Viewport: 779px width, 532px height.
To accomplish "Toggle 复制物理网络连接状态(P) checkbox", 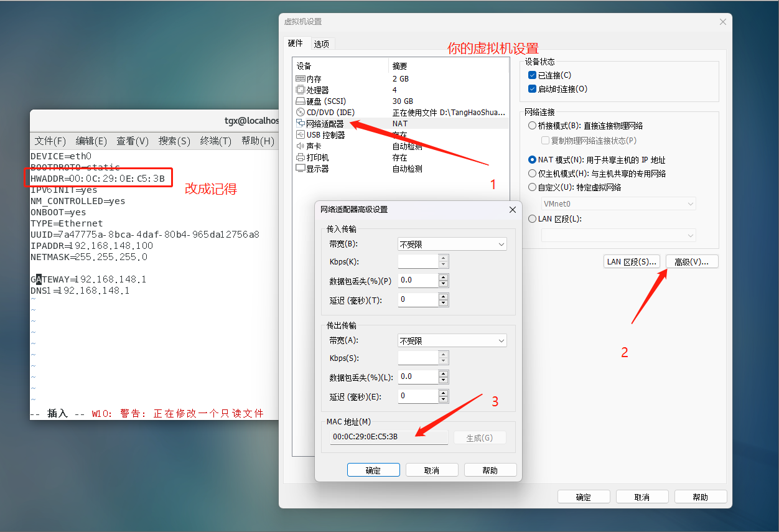I will [546, 141].
